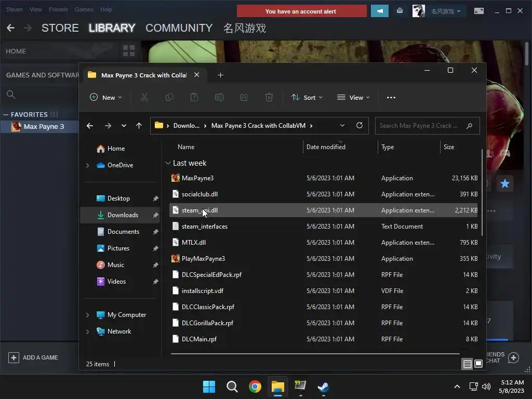Sort by Date modified column header
This screenshot has height=399, width=532.
pyautogui.click(x=326, y=147)
